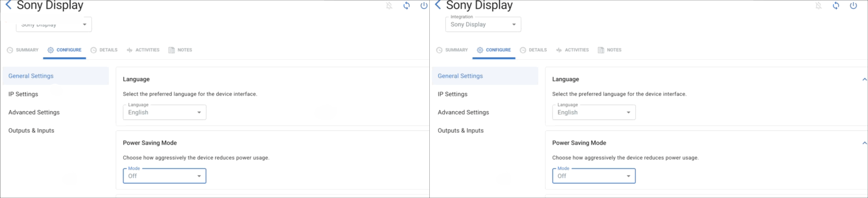Viewport: 868px width, 198px height.
Task: Click Power Saving Mode heading, right panel
Action: pos(579,143)
